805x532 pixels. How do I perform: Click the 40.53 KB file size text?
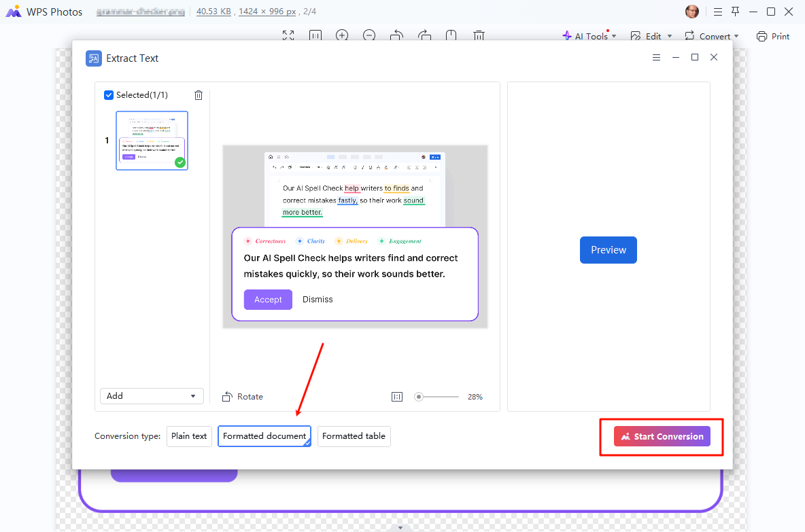(x=213, y=12)
